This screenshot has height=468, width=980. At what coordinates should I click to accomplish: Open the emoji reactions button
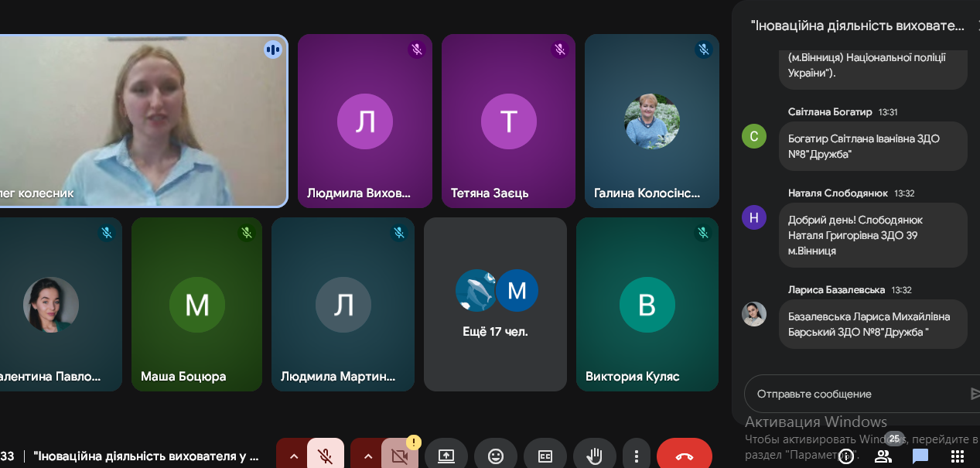point(496,456)
